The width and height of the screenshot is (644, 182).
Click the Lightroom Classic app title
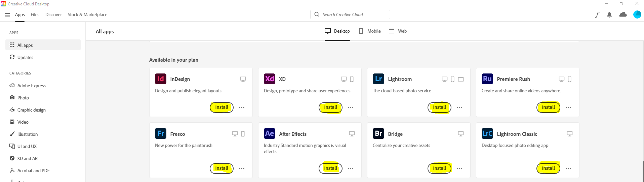point(517,134)
